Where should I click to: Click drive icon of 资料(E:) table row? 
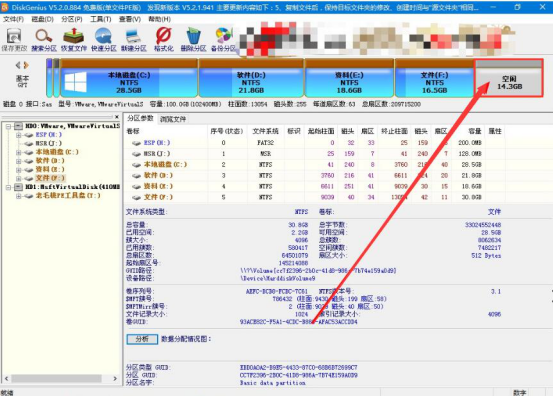pos(136,186)
